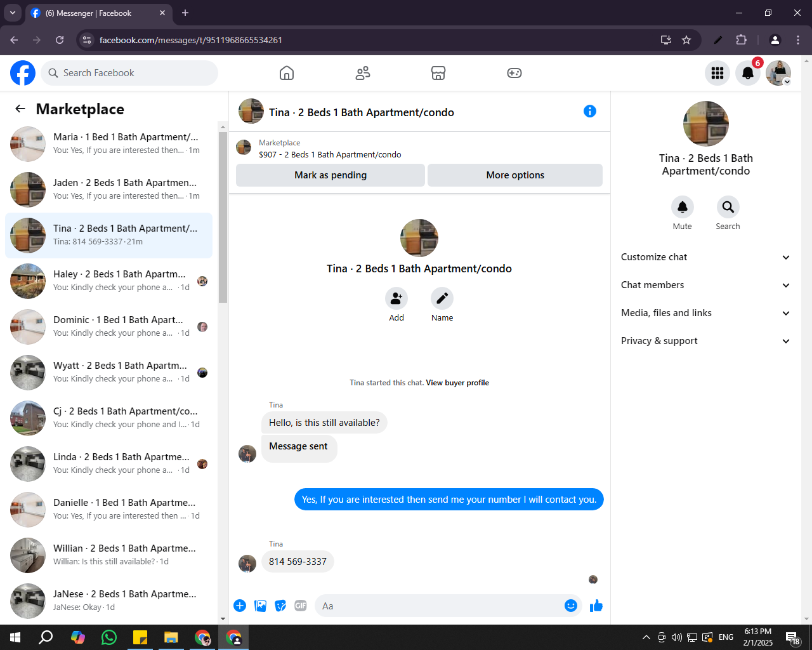Open Willian 2 Beds 1 Bath conversation
812x650 pixels.
pos(108,555)
